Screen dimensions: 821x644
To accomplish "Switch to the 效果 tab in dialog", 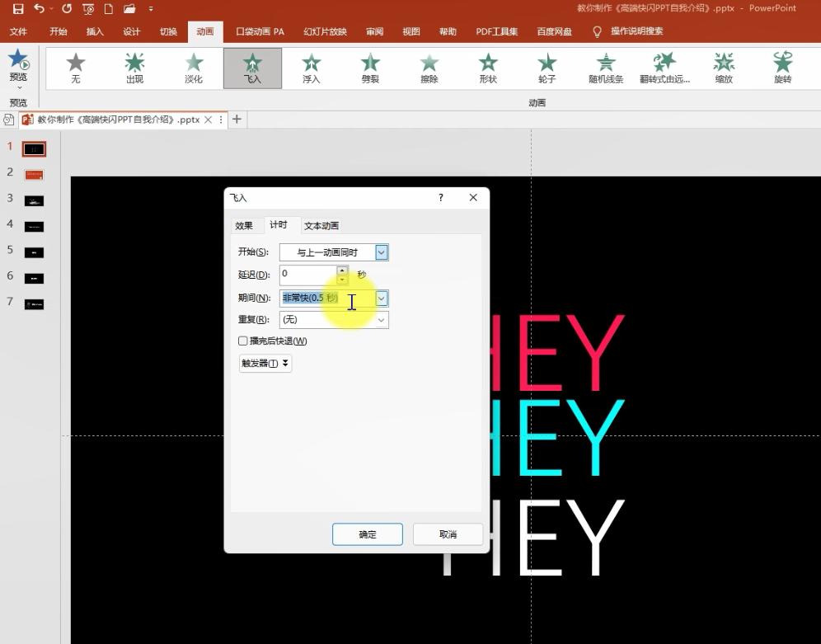I will coord(244,226).
